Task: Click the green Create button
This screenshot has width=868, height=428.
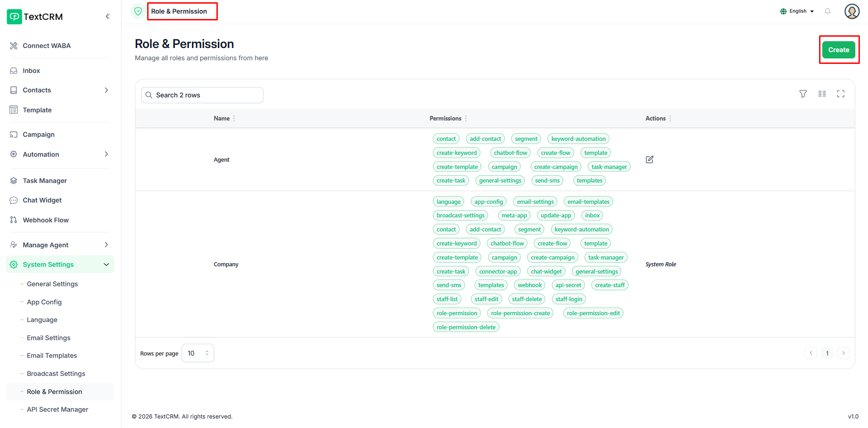Action: (x=839, y=50)
